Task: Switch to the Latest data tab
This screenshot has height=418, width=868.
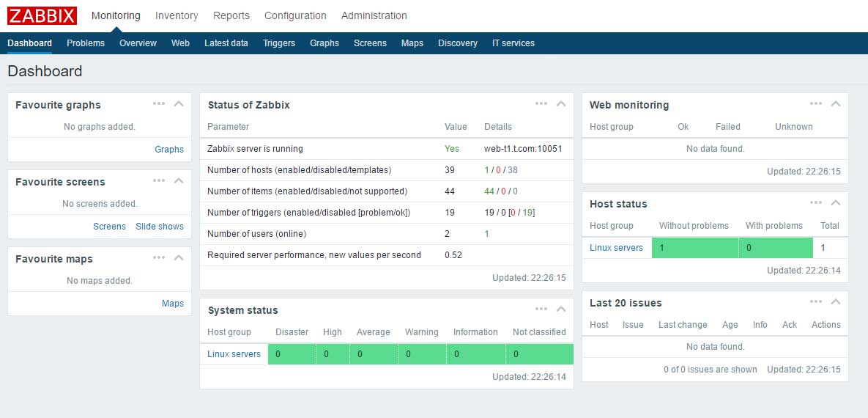Action: (x=226, y=43)
